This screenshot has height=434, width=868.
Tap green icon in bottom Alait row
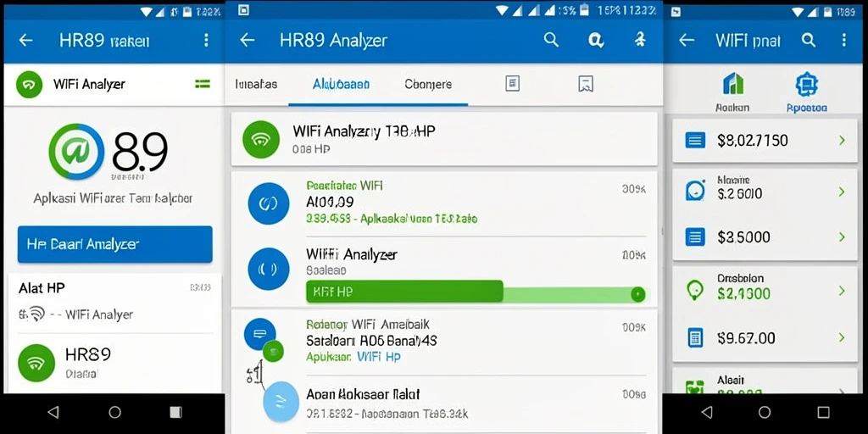point(695,387)
